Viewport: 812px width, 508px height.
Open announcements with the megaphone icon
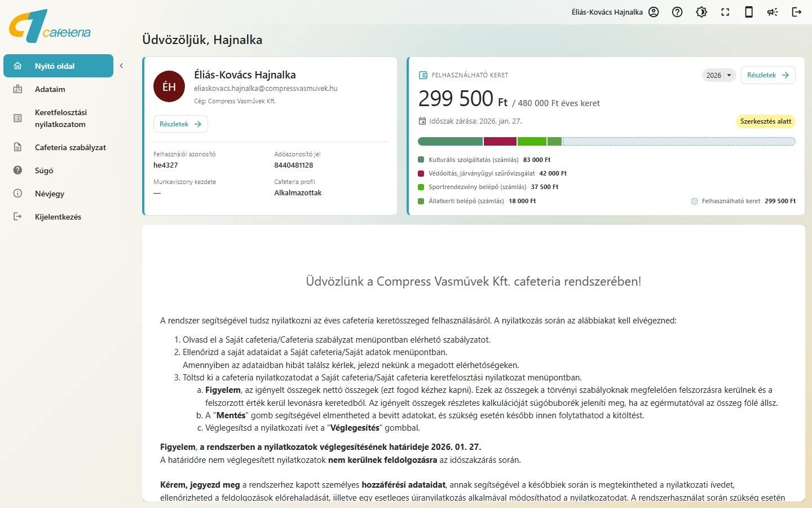point(773,12)
